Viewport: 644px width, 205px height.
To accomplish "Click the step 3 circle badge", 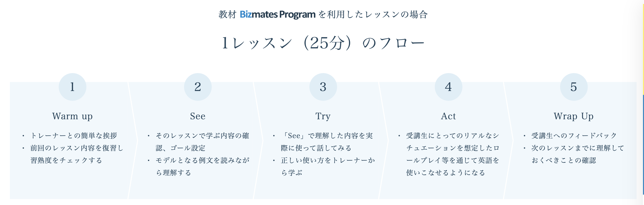I will [323, 87].
